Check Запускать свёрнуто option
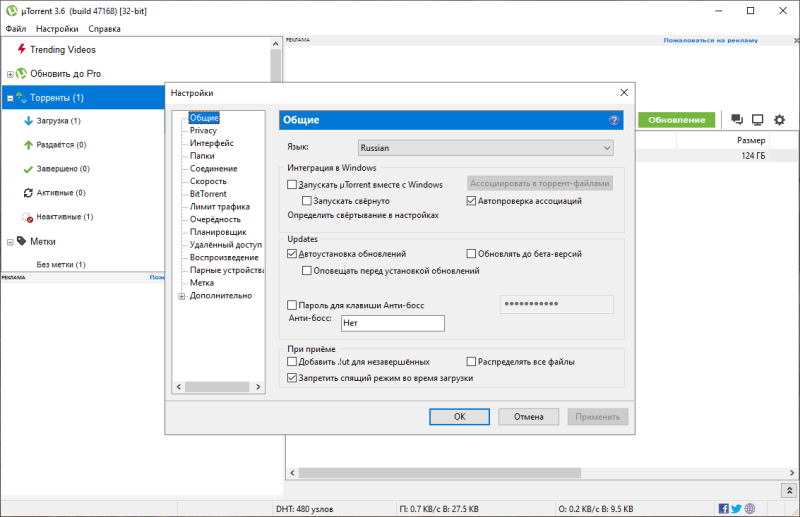800x517 pixels. [x=307, y=201]
